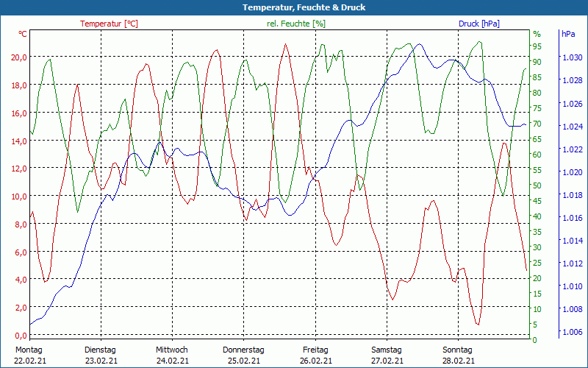Click the '8,0' temperature axis value
The image size is (588, 368).
21,224
